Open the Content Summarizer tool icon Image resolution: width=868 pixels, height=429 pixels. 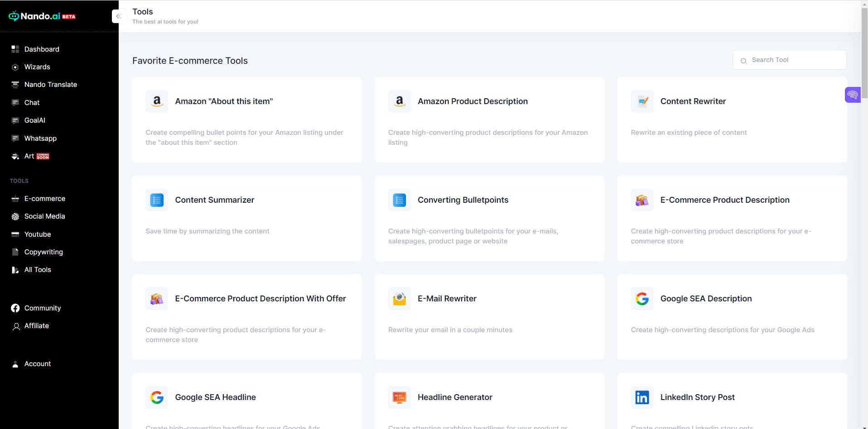(156, 200)
